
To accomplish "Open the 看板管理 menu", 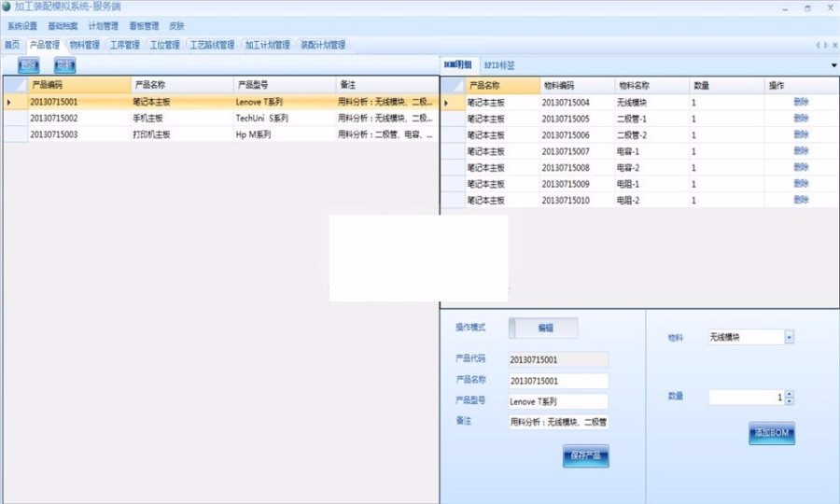I will (143, 26).
